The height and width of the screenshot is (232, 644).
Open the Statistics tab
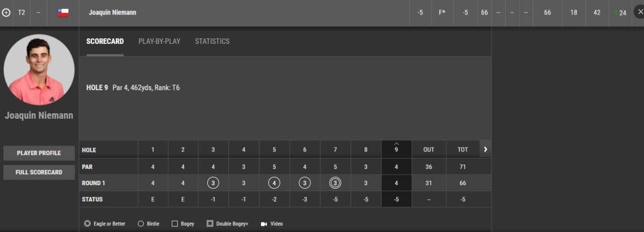pos(212,41)
